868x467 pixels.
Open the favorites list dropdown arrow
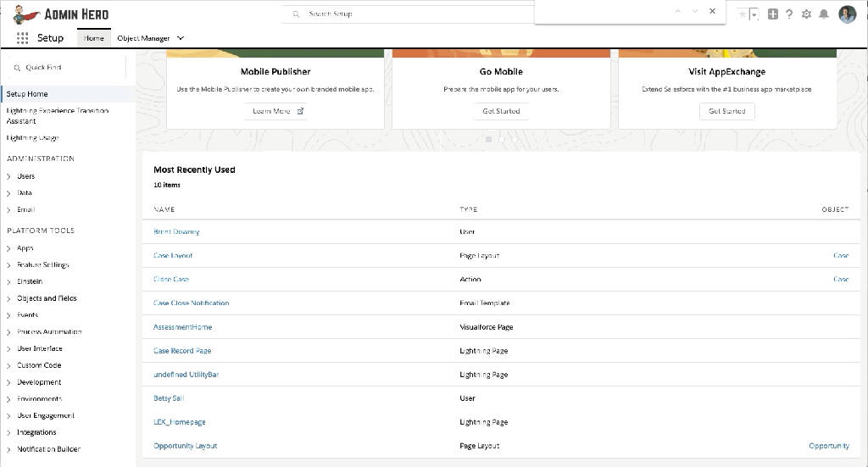tap(754, 14)
